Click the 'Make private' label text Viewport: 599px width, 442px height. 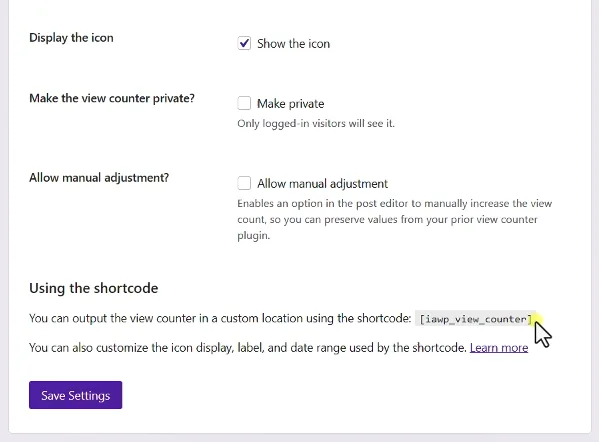tap(291, 104)
